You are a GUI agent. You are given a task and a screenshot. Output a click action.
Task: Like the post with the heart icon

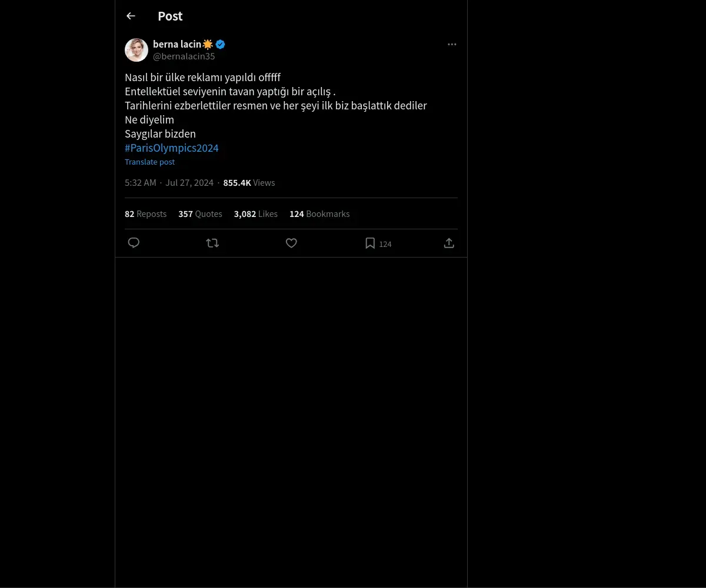(291, 243)
